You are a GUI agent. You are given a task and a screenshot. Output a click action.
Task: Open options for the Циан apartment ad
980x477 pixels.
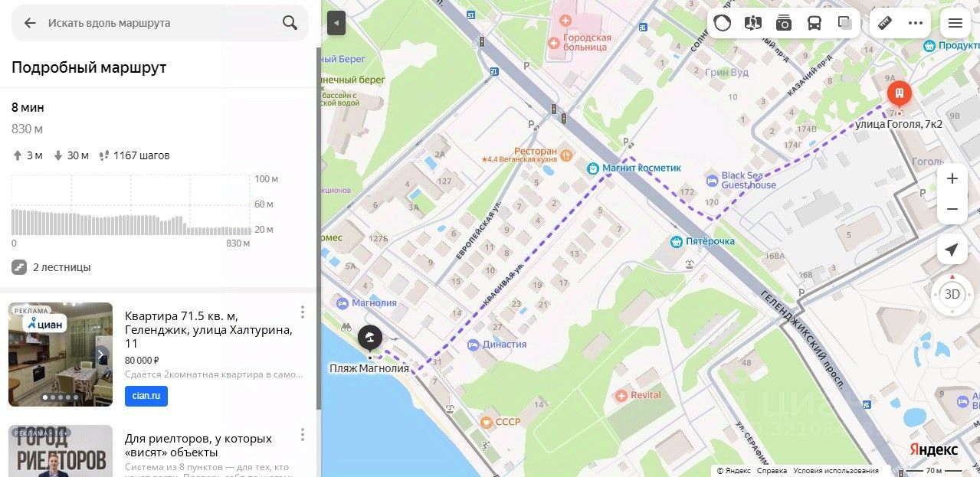(303, 312)
